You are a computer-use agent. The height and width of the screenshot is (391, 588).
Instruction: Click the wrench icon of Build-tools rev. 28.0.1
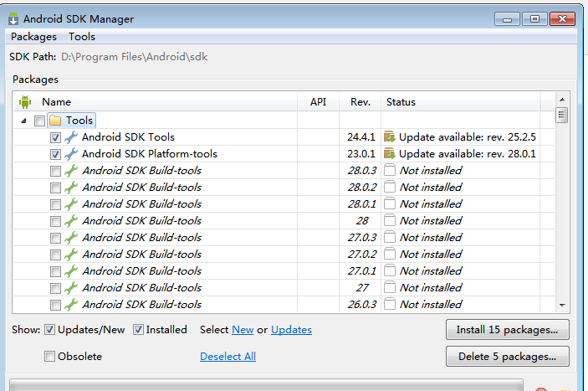click(71, 204)
